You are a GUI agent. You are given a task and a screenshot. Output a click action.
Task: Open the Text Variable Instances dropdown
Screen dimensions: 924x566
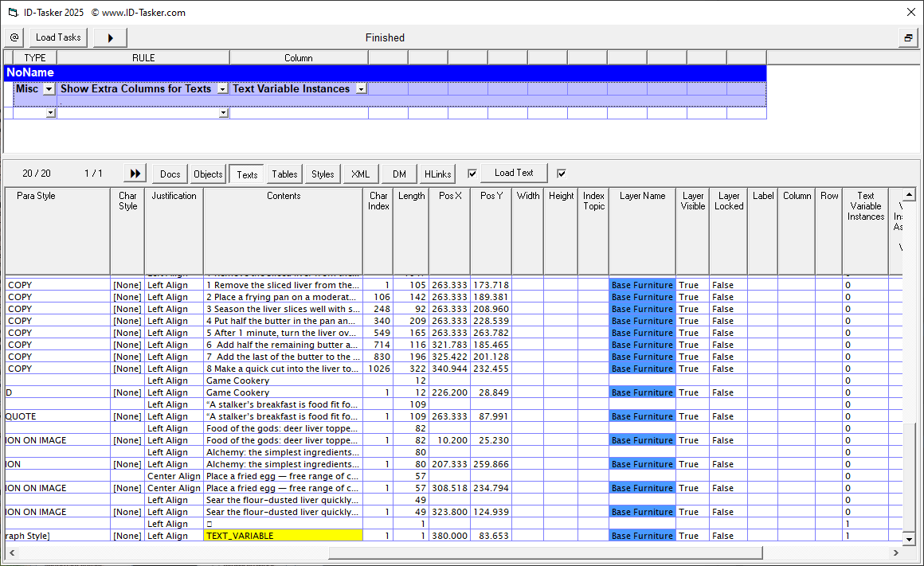coord(361,89)
